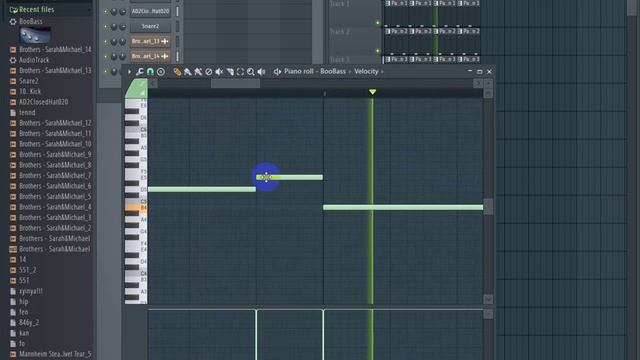This screenshot has height=360, width=640.
Task: Select the Delete tool in piano roll
Action: tap(209, 72)
